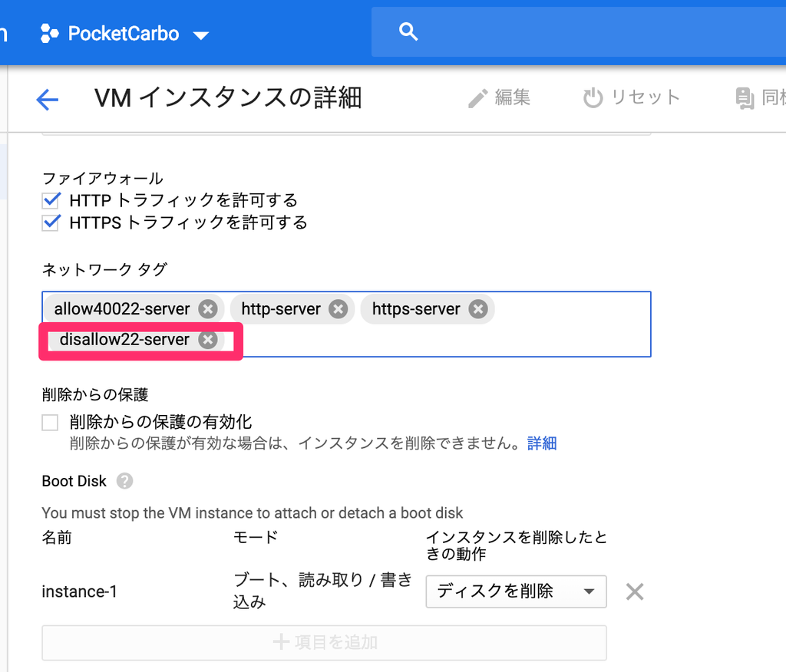The width and height of the screenshot is (786, 672).
Task: Select the allow40022-server tag text
Action: tap(122, 309)
